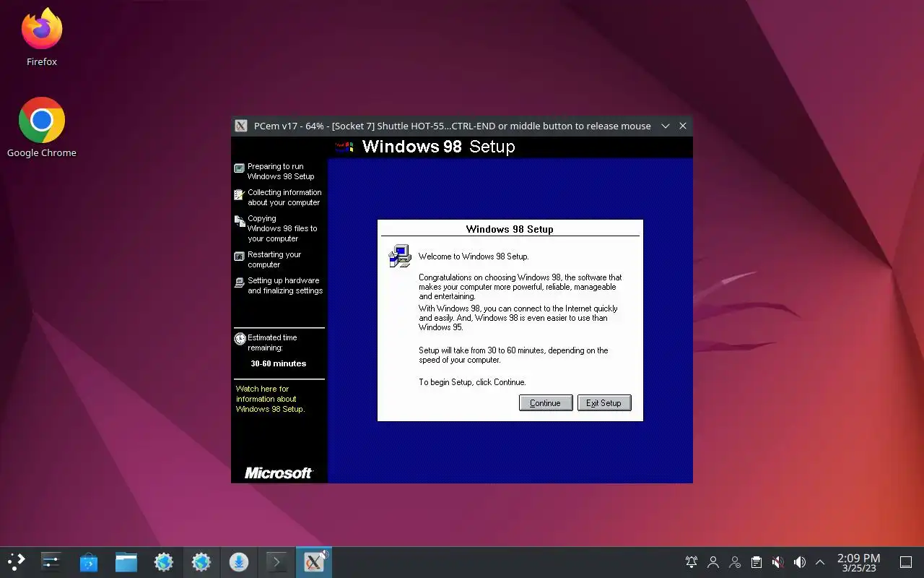The width and height of the screenshot is (924, 578).
Task: Click the globe gear icon next to the folder icon
Action: [x=163, y=561]
